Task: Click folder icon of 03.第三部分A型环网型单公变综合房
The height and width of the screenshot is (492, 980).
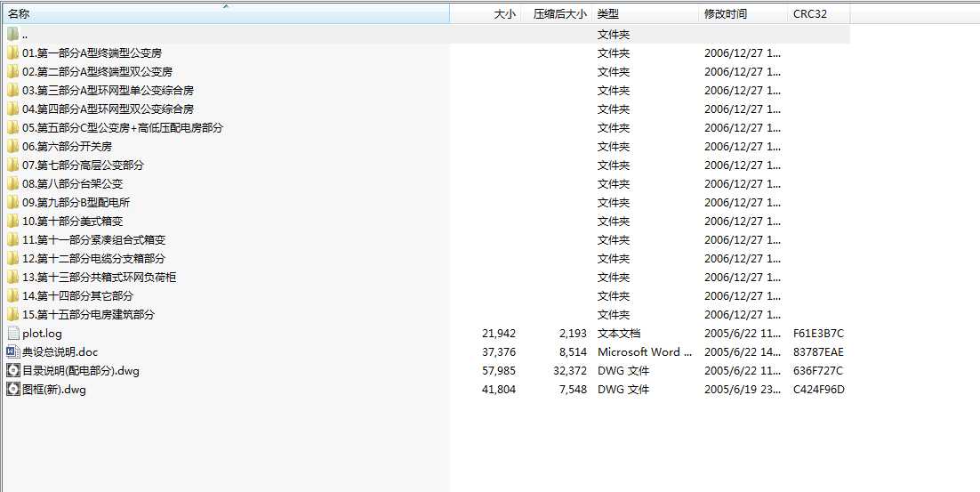Action: pyautogui.click(x=12, y=91)
